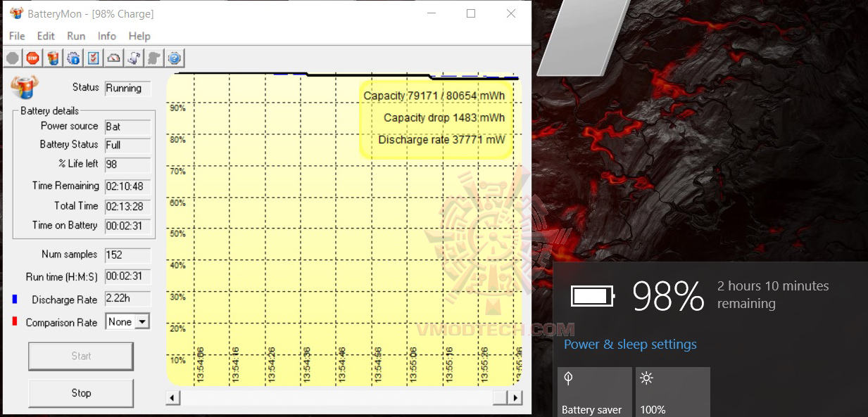Open System Information toolbar icon
The image size is (868, 417).
coord(73,58)
